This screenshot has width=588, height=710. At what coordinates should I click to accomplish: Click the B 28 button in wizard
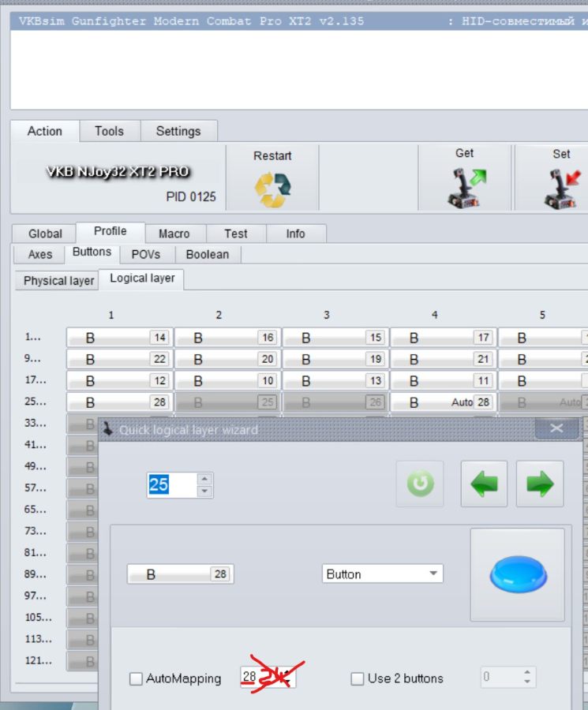click(x=180, y=574)
